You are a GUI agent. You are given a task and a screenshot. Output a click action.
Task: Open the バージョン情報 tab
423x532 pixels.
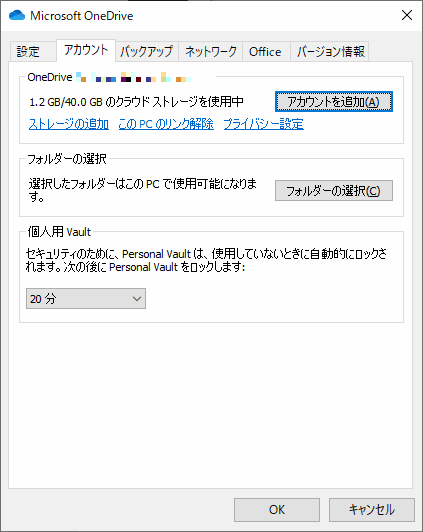click(x=330, y=52)
